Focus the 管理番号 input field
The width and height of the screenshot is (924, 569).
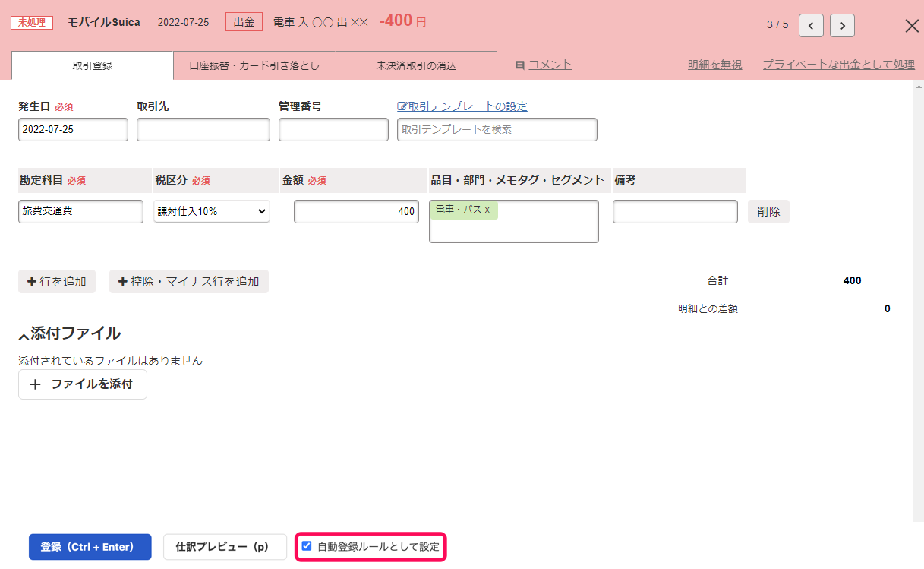coord(333,129)
